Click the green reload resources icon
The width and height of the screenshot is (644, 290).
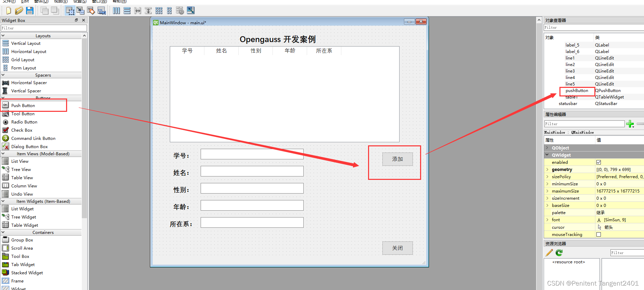(559, 253)
